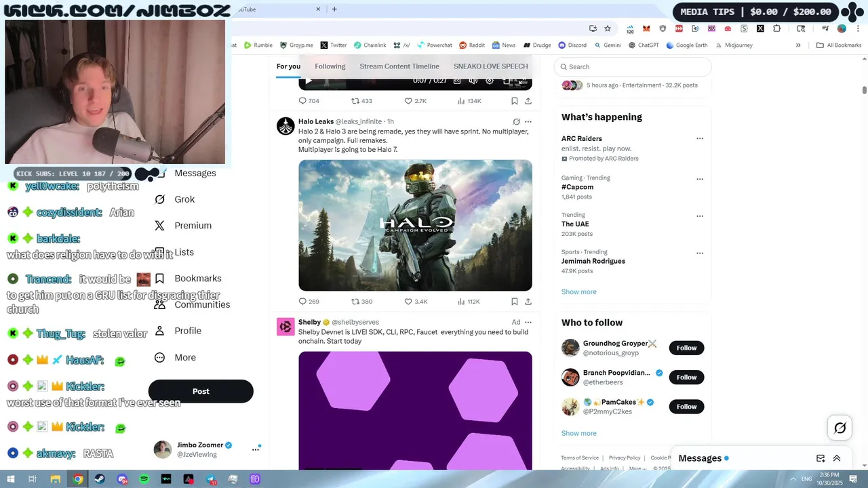Open the MetaMask fox extension
The image size is (868, 488).
tap(646, 28)
